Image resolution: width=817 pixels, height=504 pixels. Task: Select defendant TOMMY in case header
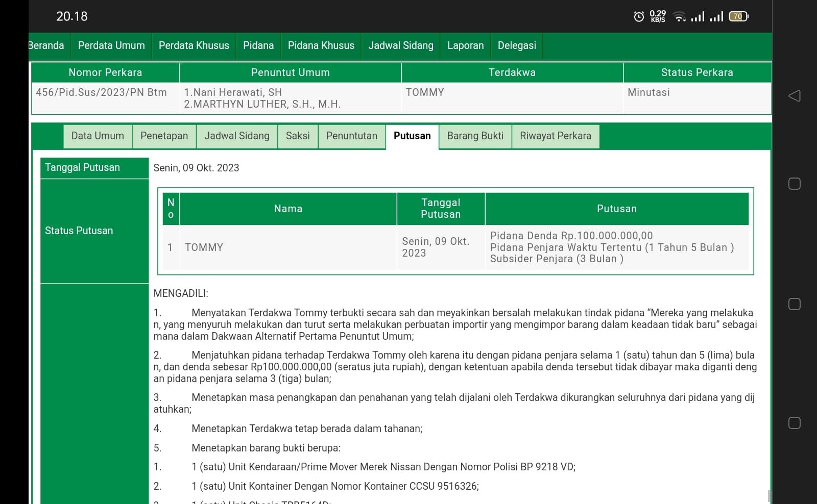tap(425, 92)
